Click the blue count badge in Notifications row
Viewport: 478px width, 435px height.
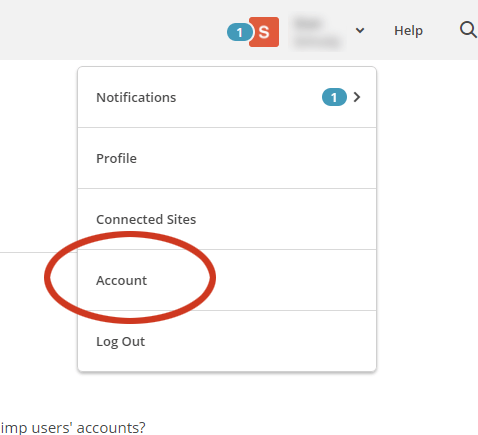(x=334, y=97)
